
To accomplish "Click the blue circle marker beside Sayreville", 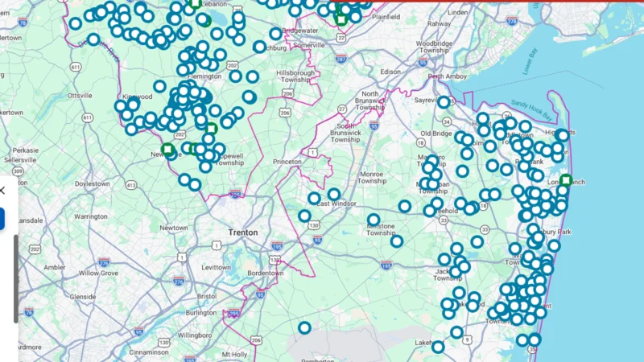I will [444, 102].
